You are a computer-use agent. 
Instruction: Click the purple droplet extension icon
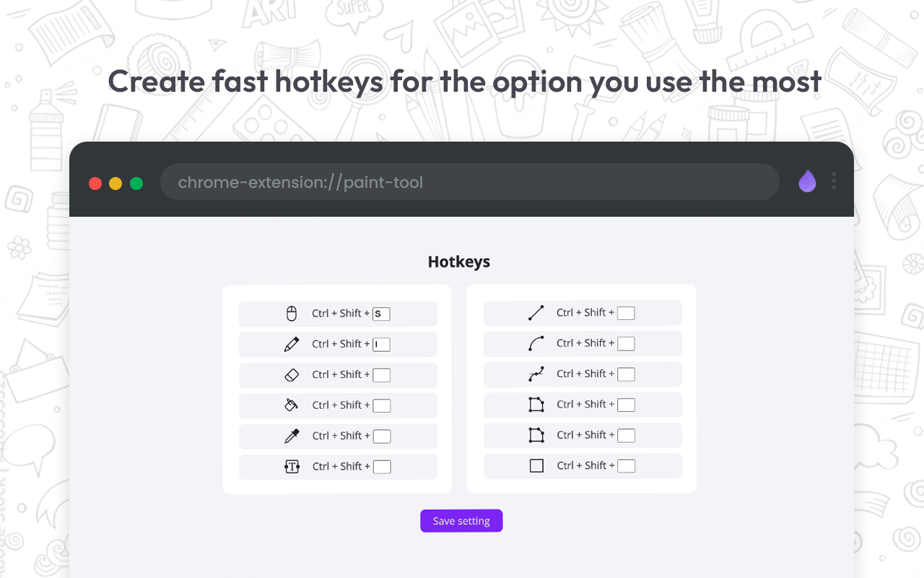click(807, 181)
